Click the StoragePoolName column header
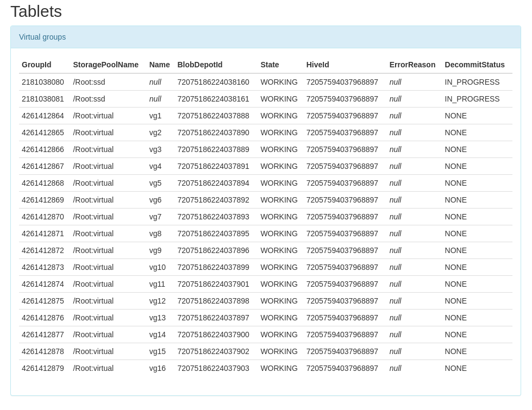The height and width of the screenshot is (410, 532). click(105, 65)
